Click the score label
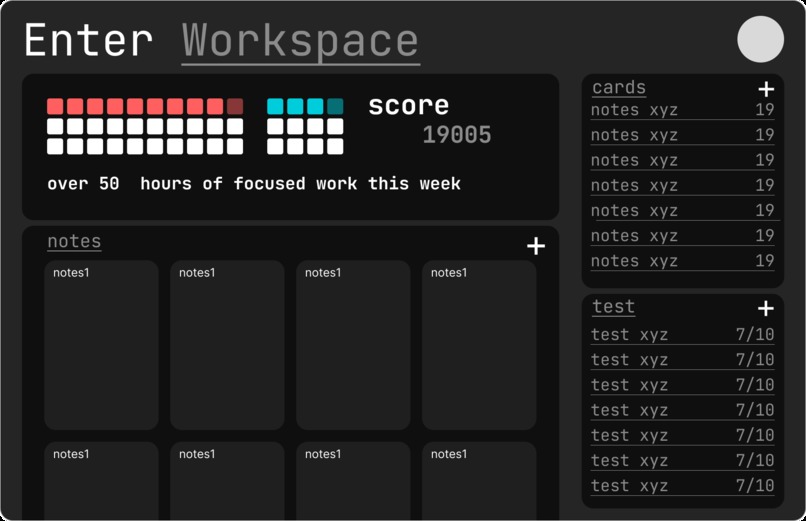 coord(409,105)
